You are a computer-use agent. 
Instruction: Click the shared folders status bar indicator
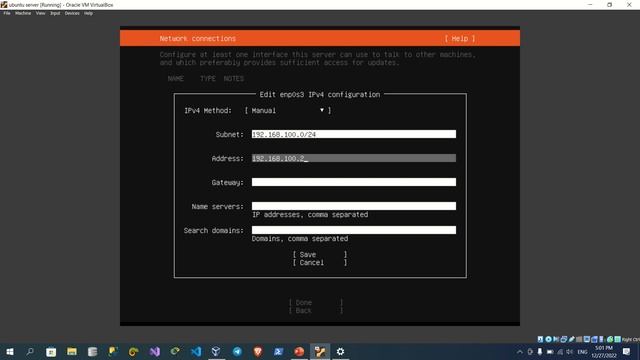(579, 339)
